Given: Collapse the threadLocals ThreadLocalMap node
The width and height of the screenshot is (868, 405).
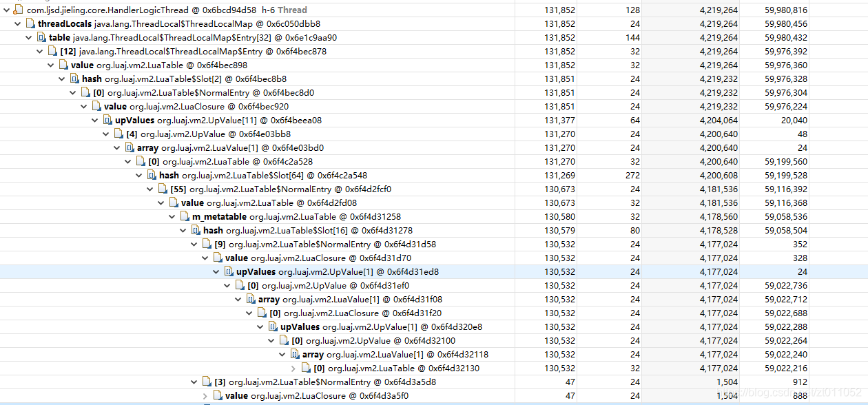Looking at the screenshot, I should tap(17, 24).
